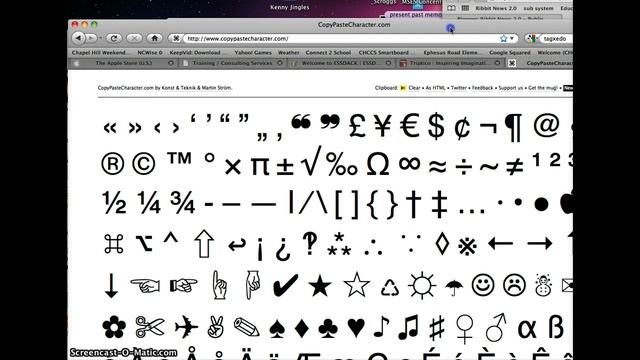Copy the infinity ∞ symbol
This screenshot has width=640, height=360.
pos(409,164)
